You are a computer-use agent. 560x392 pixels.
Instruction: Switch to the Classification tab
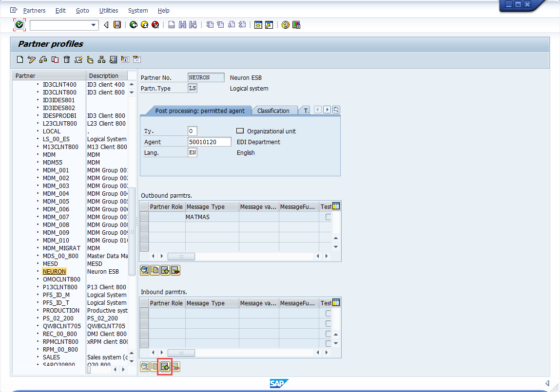(273, 111)
